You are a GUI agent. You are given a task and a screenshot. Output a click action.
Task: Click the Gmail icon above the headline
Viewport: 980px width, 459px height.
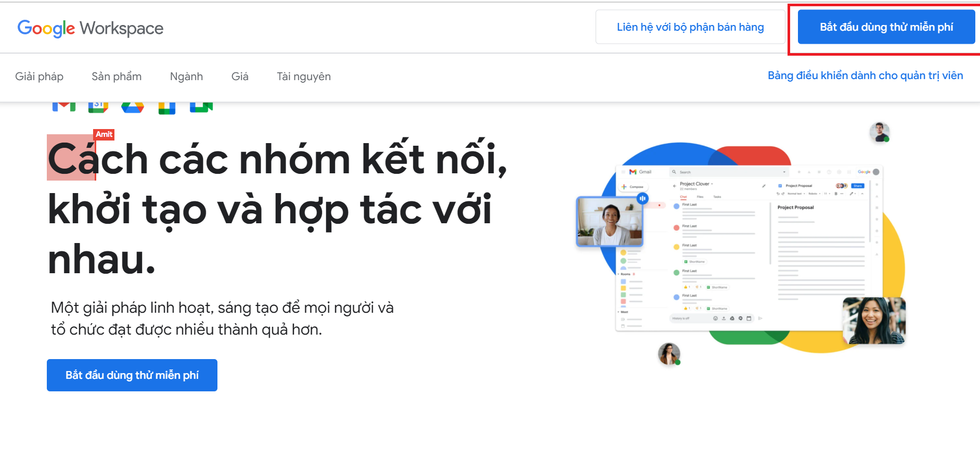(x=63, y=107)
